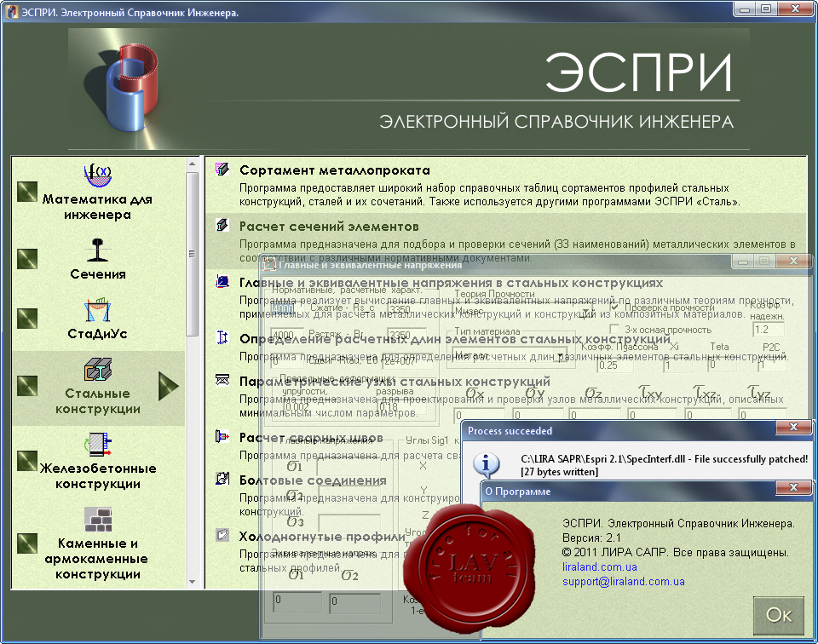Image resolution: width=818 pixels, height=644 pixels.
Task: Click the Определение расчетных длин icon
Action: [222, 338]
